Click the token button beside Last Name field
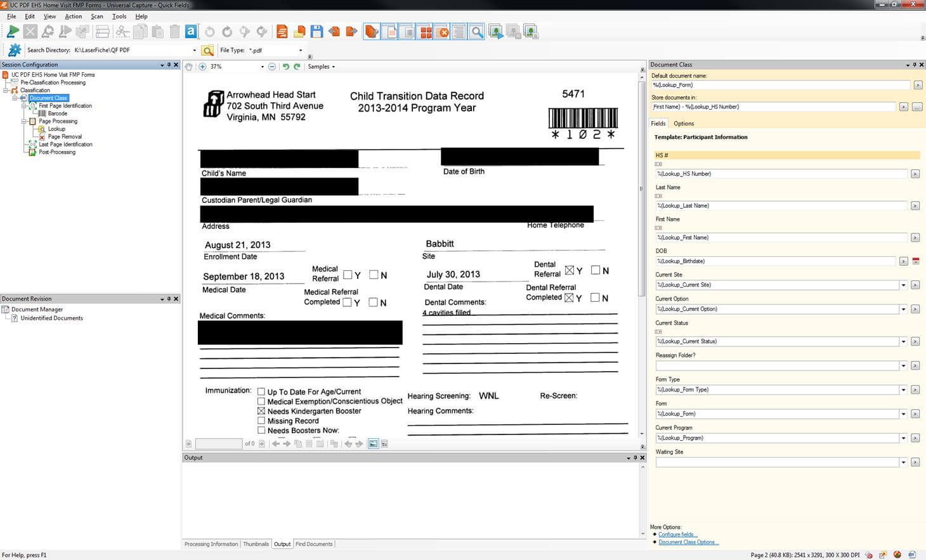The width and height of the screenshot is (926, 560). pos(915,205)
